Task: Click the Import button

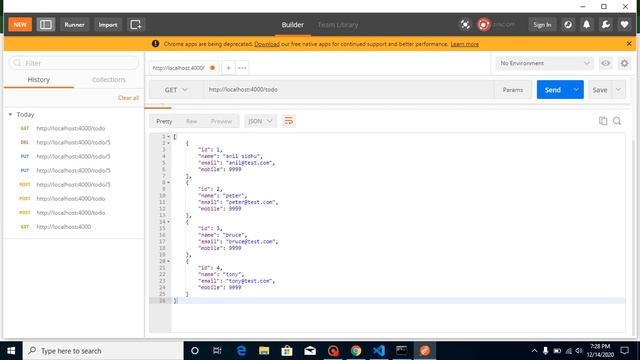Action: tap(108, 25)
